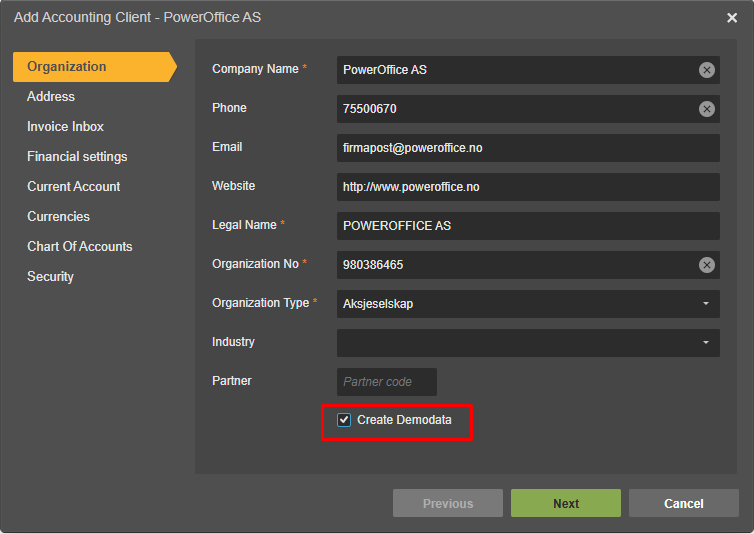Select the Organization tab in sidebar
This screenshot has width=754, height=534.
click(x=67, y=67)
